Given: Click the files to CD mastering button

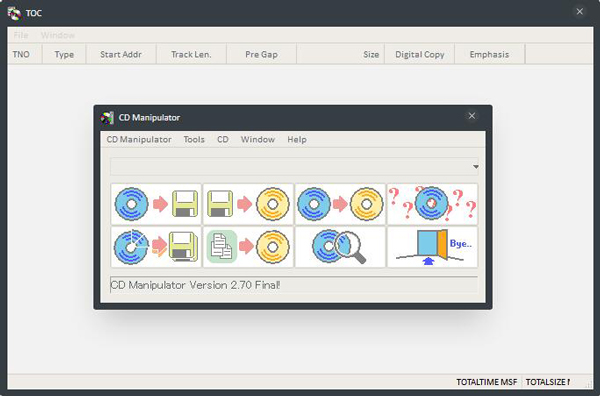Looking at the screenshot, I should pos(248,247).
